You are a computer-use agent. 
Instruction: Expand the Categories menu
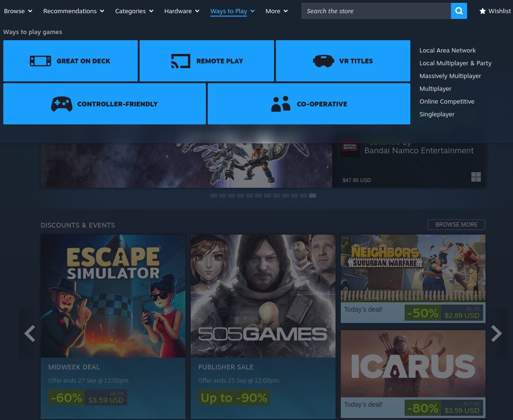pos(134,11)
